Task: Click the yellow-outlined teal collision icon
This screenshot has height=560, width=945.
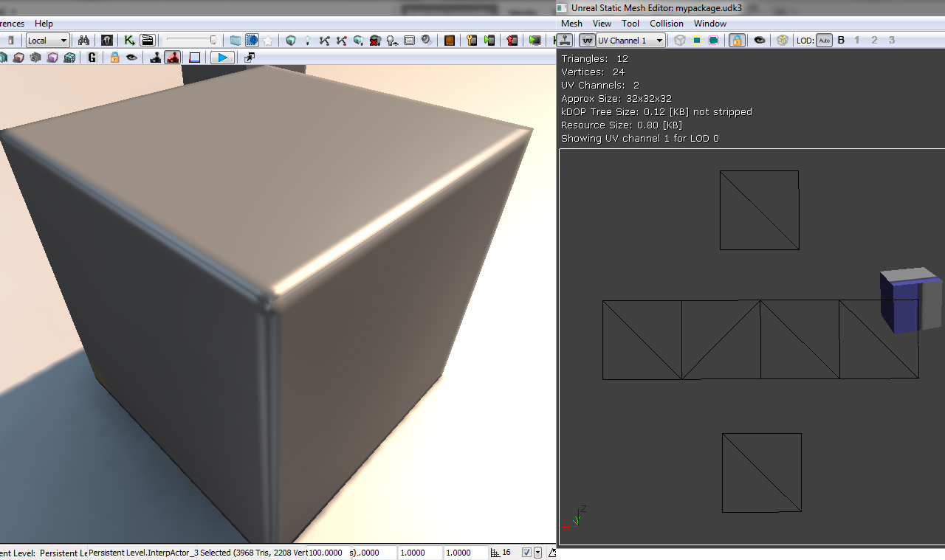Action: (x=696, y=41)
